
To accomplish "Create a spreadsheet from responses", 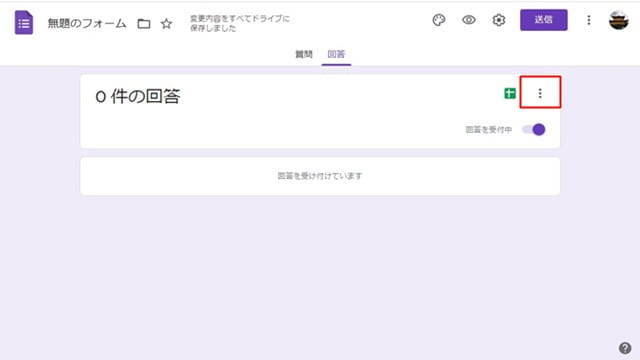I will point(510,93).
